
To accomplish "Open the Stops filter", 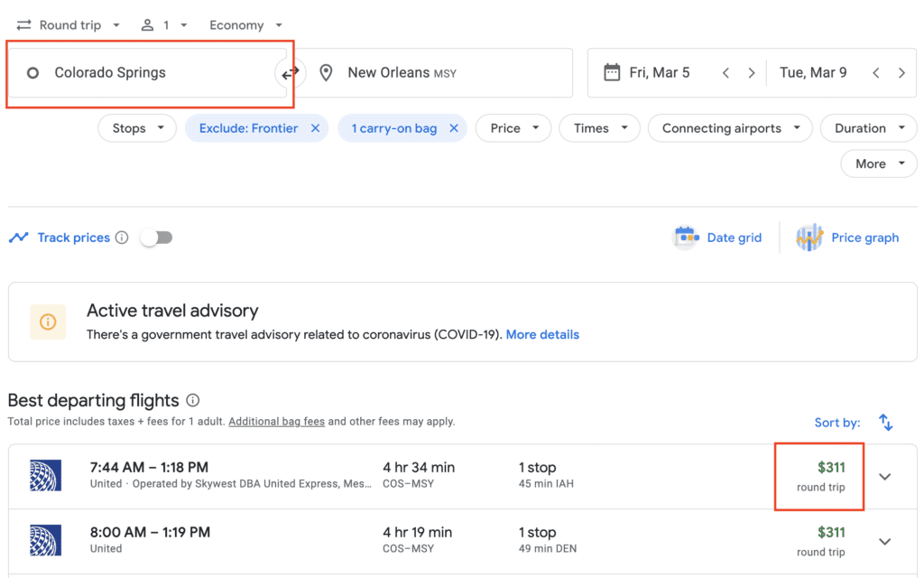I will click(137, 128).
